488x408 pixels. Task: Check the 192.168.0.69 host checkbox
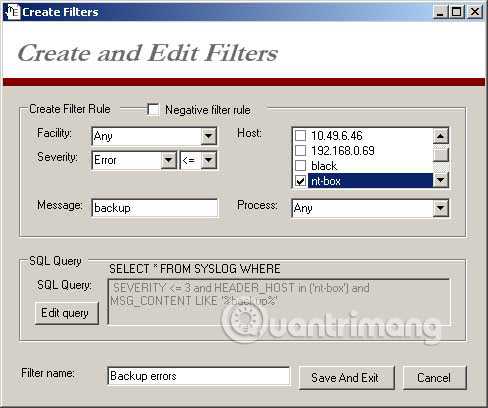300,151
